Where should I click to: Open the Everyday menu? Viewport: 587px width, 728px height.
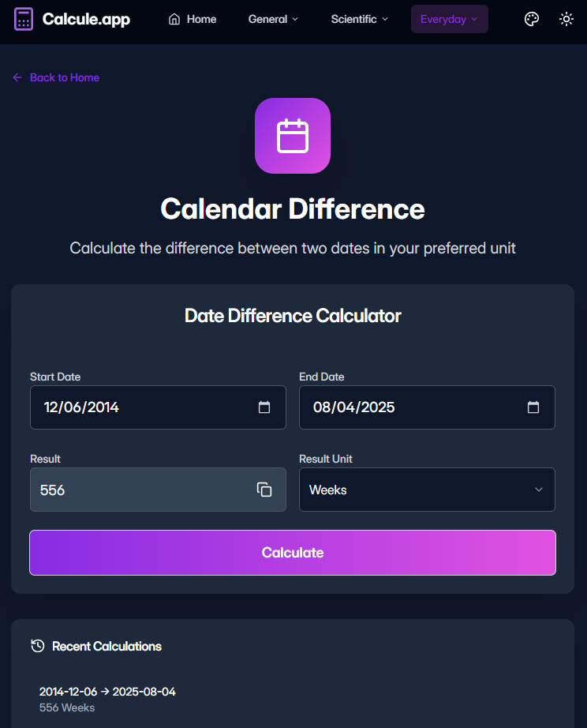[x=449, y=19]
